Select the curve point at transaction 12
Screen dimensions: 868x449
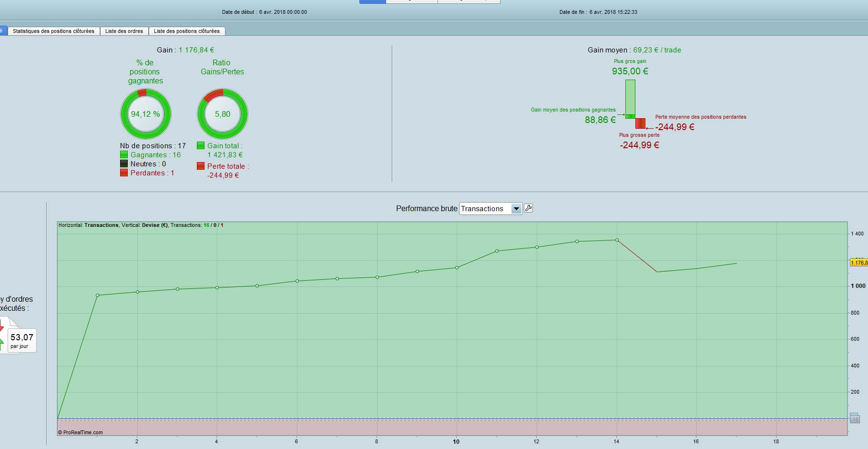(x=537, y=247)
